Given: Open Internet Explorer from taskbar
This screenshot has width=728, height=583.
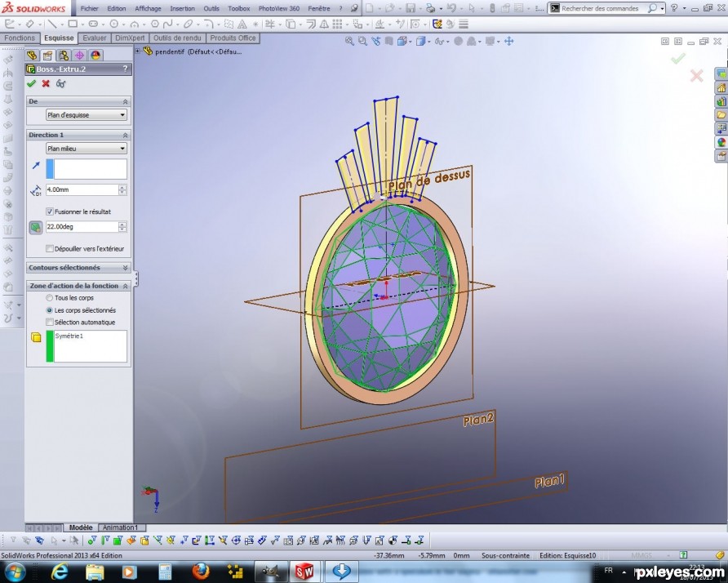Looking at the screenshot, I should tap(60, 571).
